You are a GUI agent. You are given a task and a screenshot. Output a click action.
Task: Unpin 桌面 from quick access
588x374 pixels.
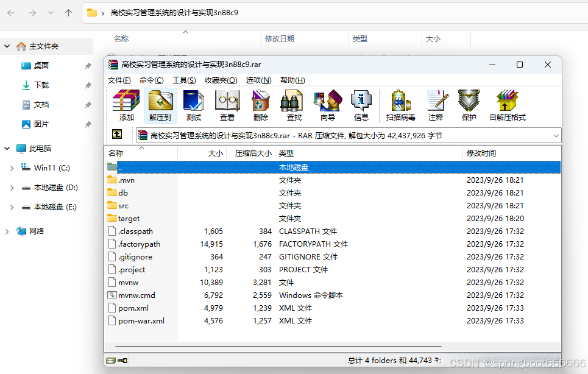tap(88, 66)
